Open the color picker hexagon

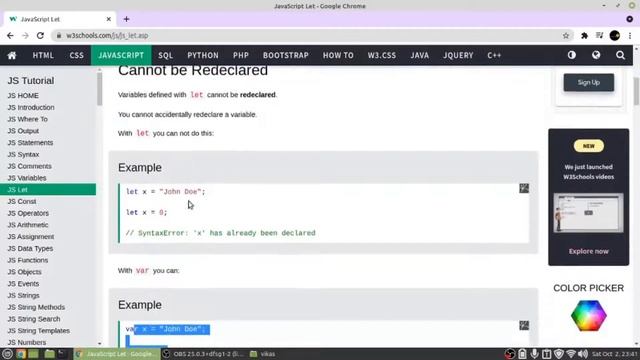point(589,316)
